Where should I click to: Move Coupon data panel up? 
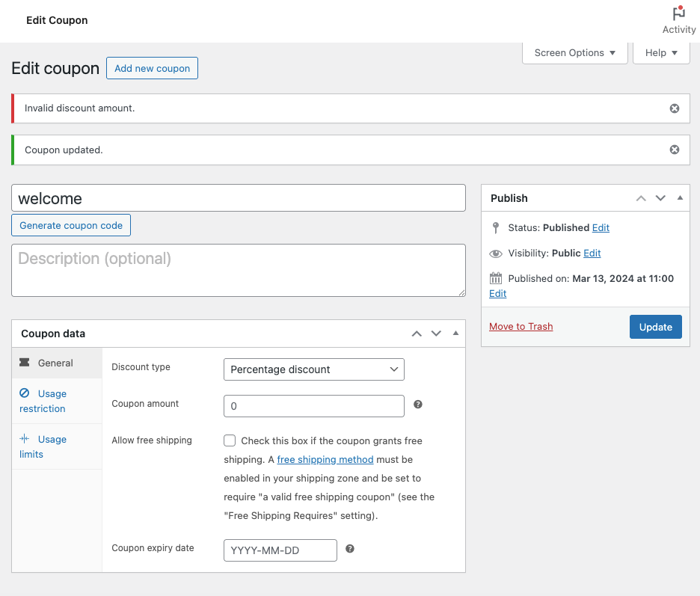point(417,334)
